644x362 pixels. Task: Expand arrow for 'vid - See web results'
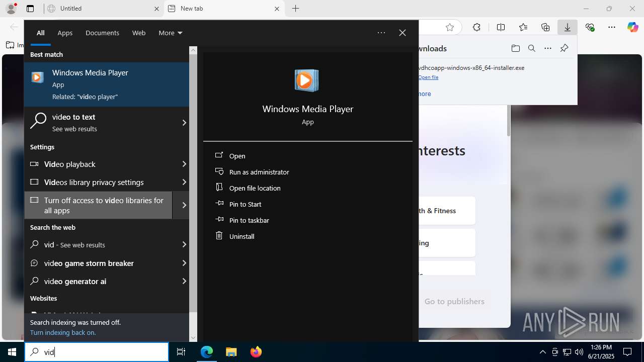point(184,244)
